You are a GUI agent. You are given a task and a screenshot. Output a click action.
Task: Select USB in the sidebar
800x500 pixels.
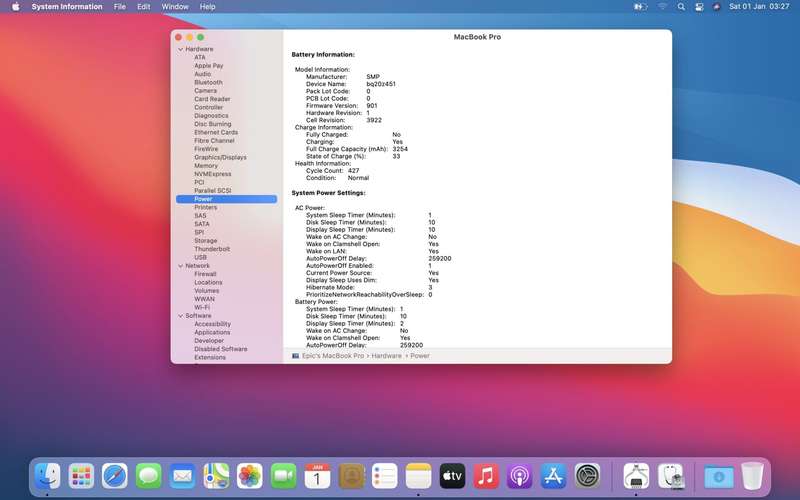point(201,257)
